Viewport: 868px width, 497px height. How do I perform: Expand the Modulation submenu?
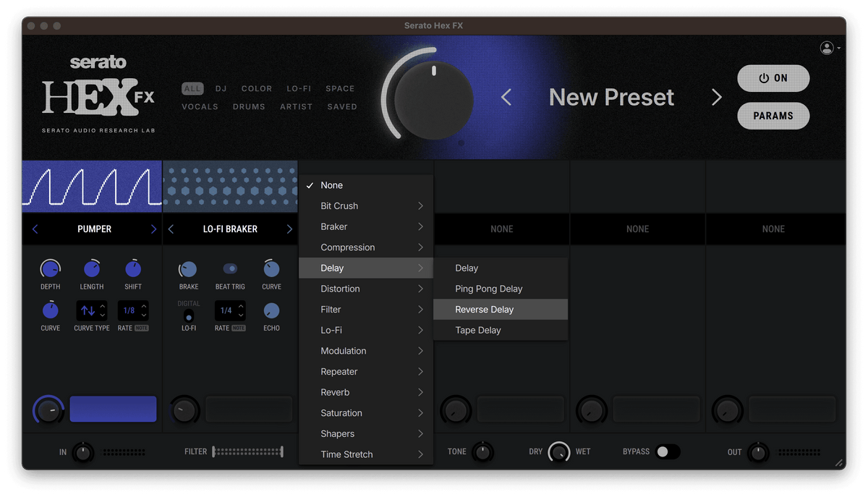pos(366,351)
